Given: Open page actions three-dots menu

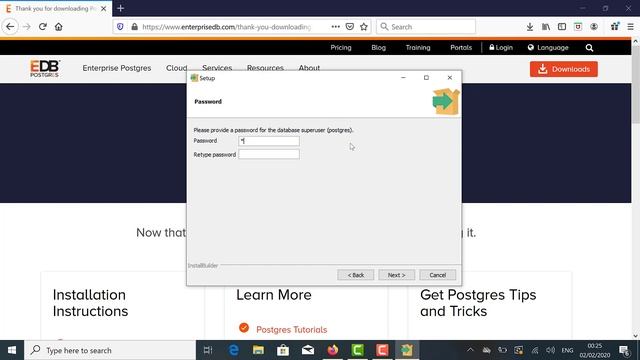Looking at the screenshot, I should (336, 27).
